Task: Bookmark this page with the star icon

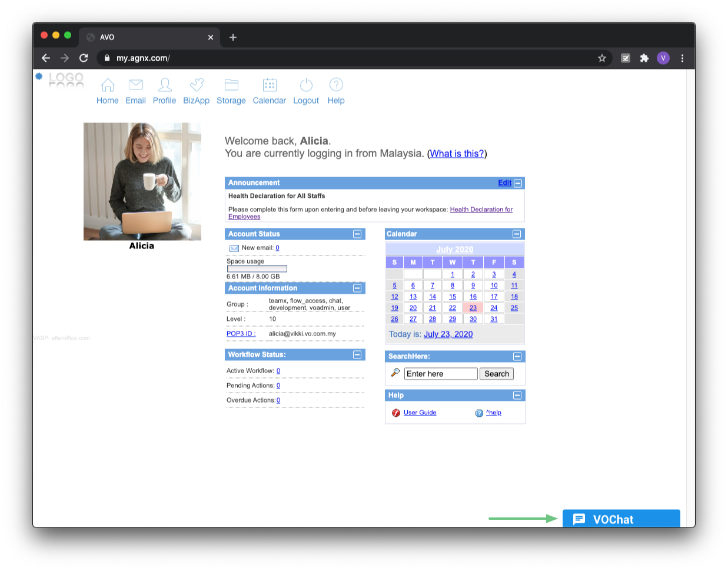Action: pos(601,58)
